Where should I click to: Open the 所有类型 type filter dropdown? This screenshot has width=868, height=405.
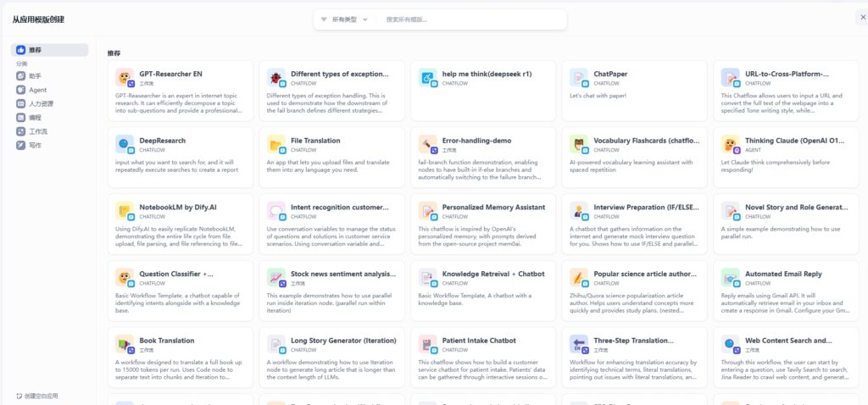pyautogui.click(x=344, y=19)
